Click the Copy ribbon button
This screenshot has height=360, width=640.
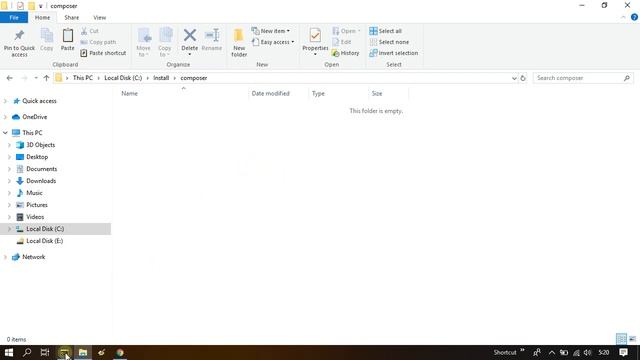pos(47,40)
